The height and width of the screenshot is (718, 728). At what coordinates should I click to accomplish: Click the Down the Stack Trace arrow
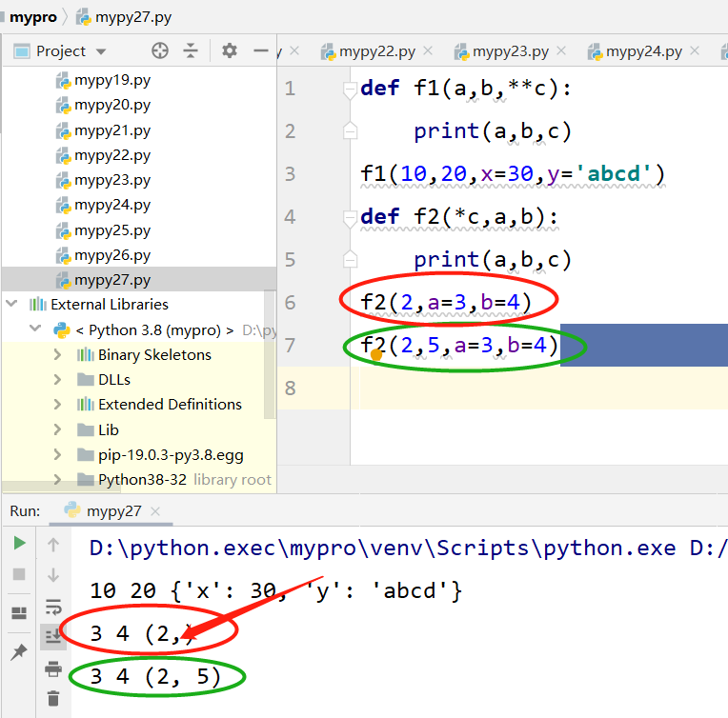coord(53,575)
